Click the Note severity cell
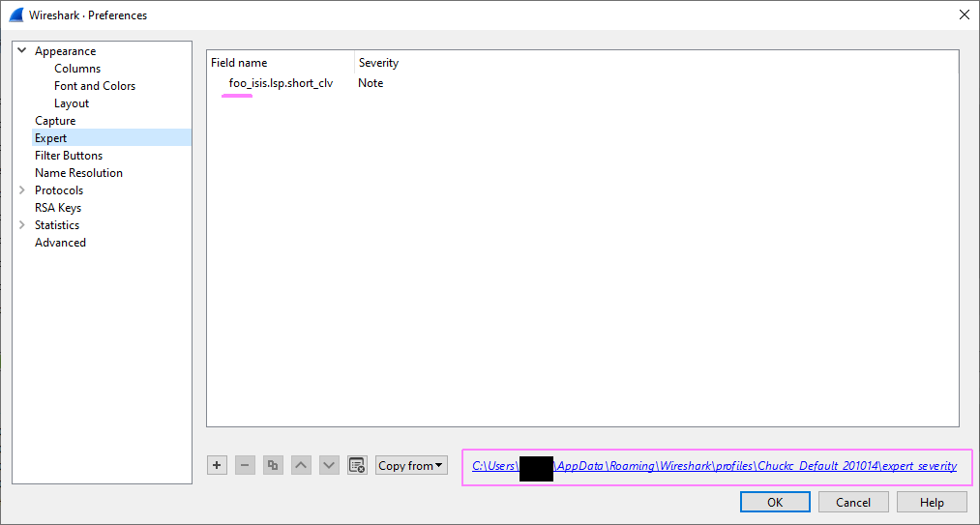This screenshot has height=525, width=980. point(371,83)
